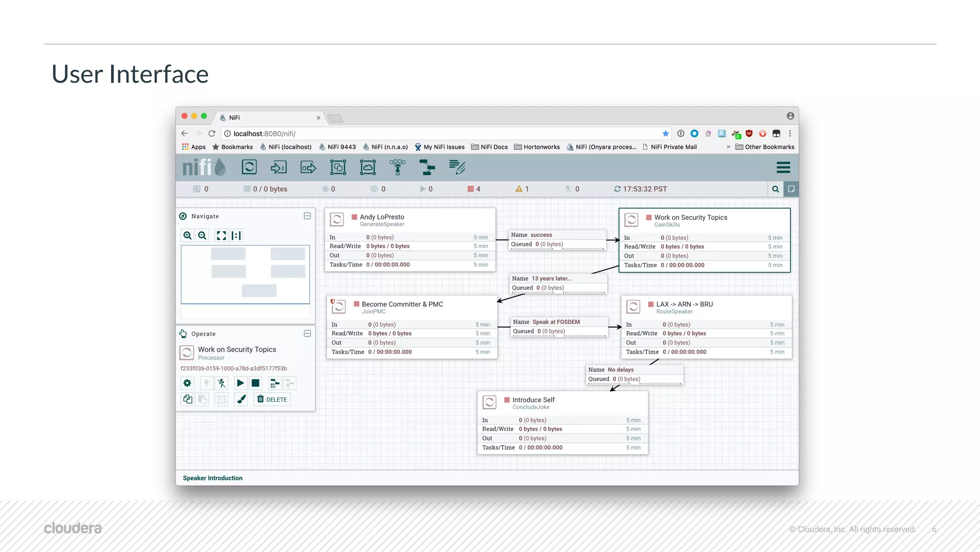Click the Copy icon in Operate panel
This screenshot has height=552, width=980.
tap(188, 399)
